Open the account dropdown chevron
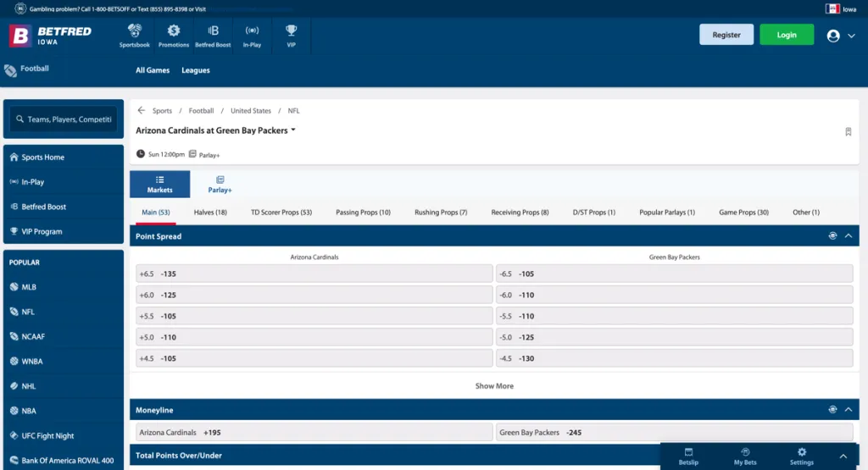Viewport: 868px width, 470px height. coord(851,36)
